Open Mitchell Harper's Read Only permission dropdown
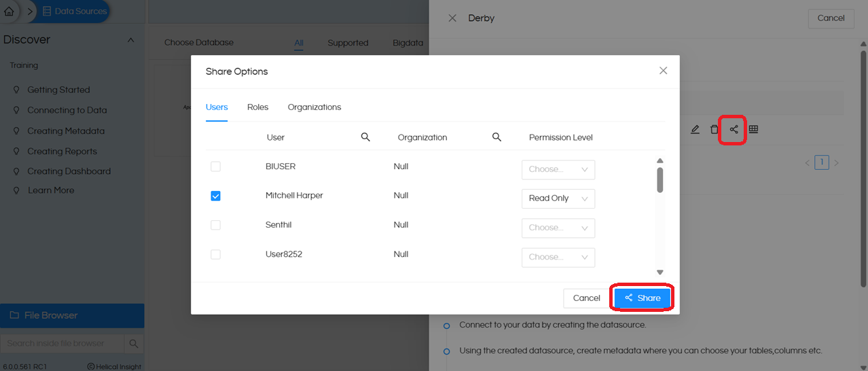The width and height of the screenshot is (868, 371). click(558, 198)
